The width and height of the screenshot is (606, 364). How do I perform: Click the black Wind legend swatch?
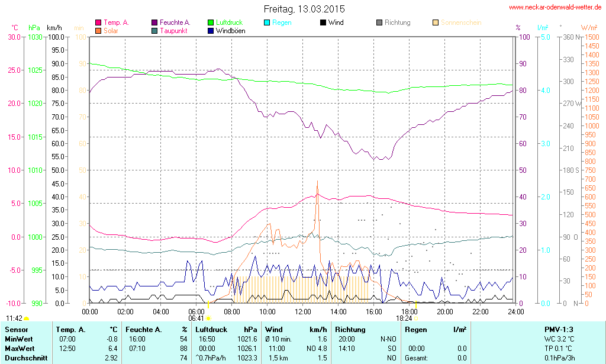(x=323, y=23)
